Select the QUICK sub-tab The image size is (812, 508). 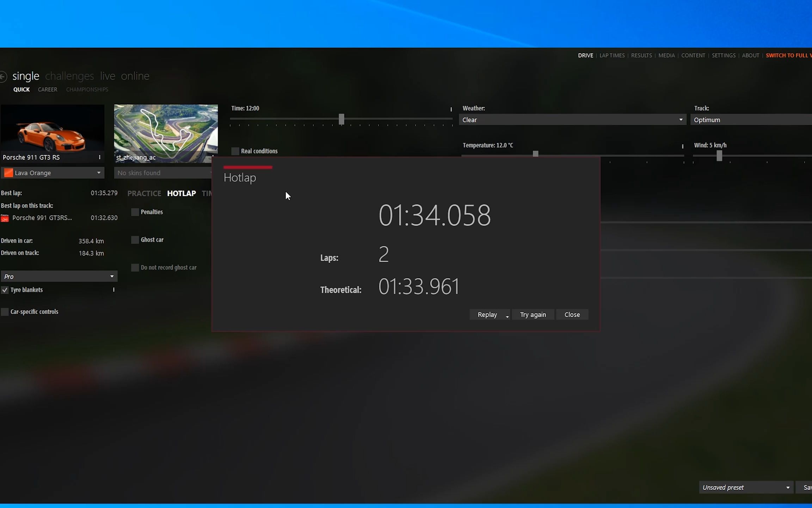click(x=21, y=90)
